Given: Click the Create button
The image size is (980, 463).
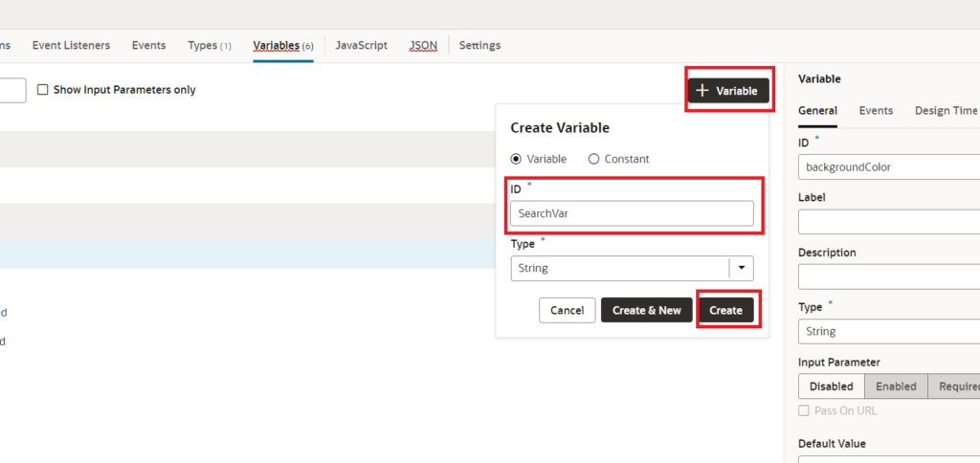Looking at the screenshot, I should pyautogui.click(x=725, y=310).
